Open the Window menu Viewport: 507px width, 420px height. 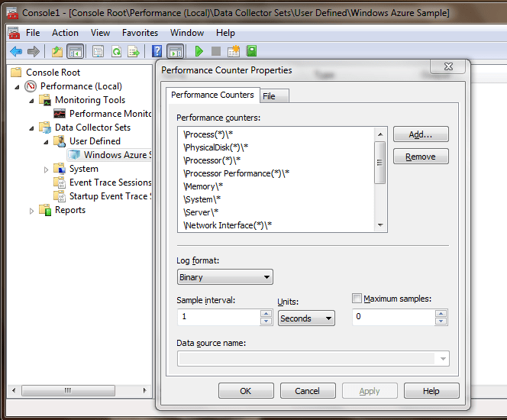click(x=187, y=33)
